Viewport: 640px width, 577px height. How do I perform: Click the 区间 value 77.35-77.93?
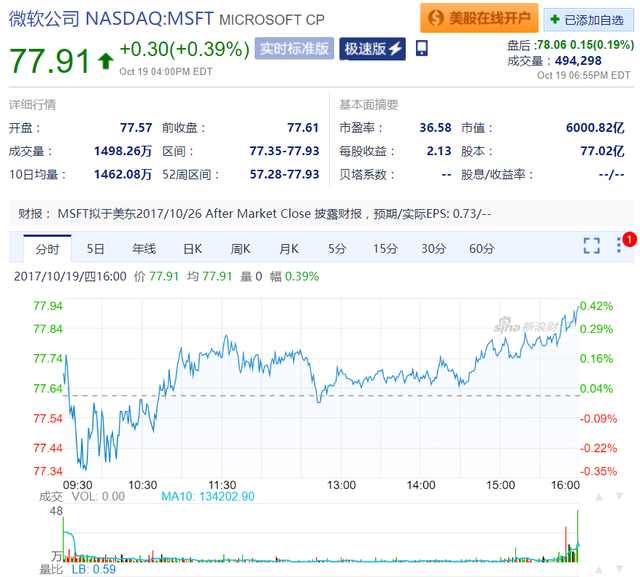pos(284,151)
